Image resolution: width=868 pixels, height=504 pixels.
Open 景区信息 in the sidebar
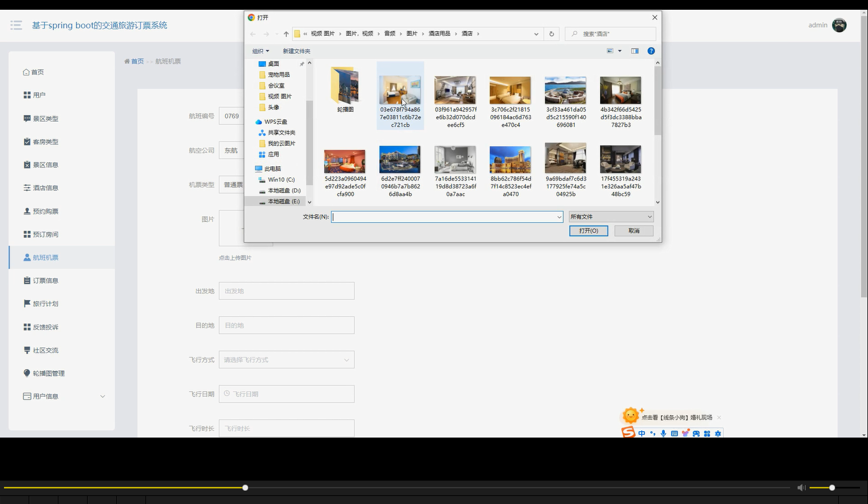46,165
